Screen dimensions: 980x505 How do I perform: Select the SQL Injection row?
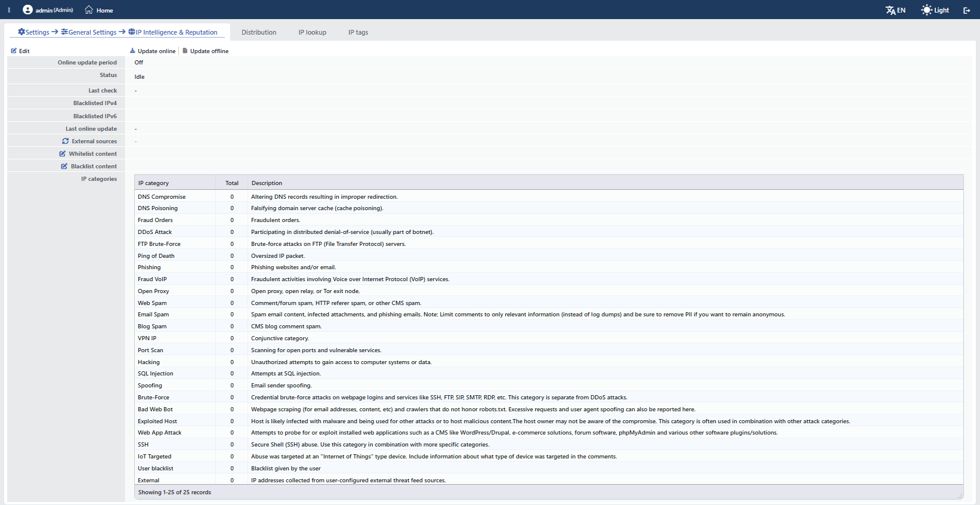[549, 373]
